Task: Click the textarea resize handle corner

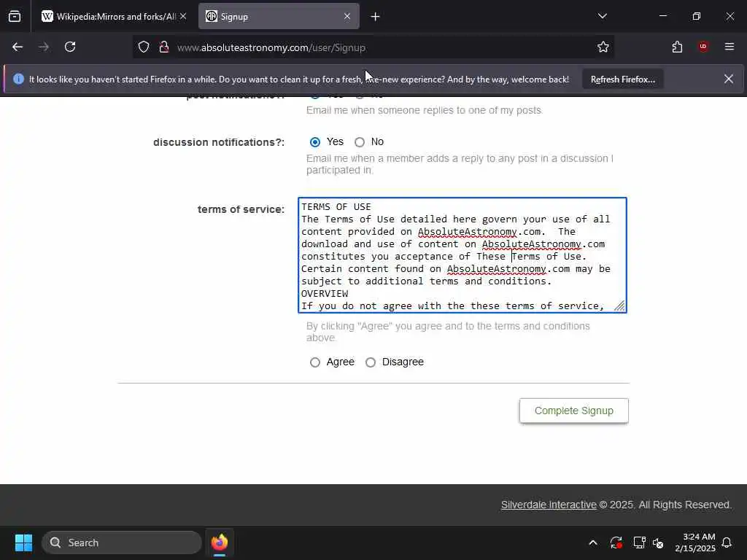Action: 619,306
